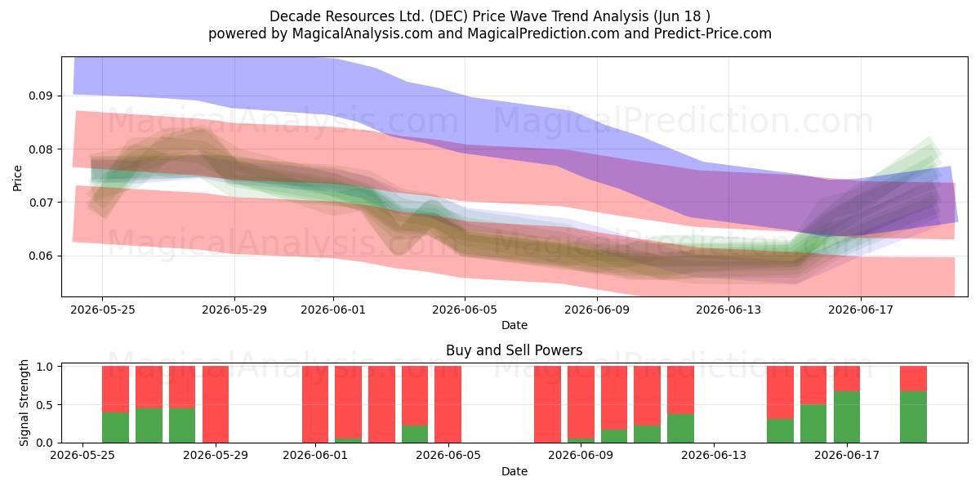This screenshot has height=490, width=980.
Task: Click the all-red signal bar above 2026-05-29
Action: pyautogui.click(x=216, y=404)
